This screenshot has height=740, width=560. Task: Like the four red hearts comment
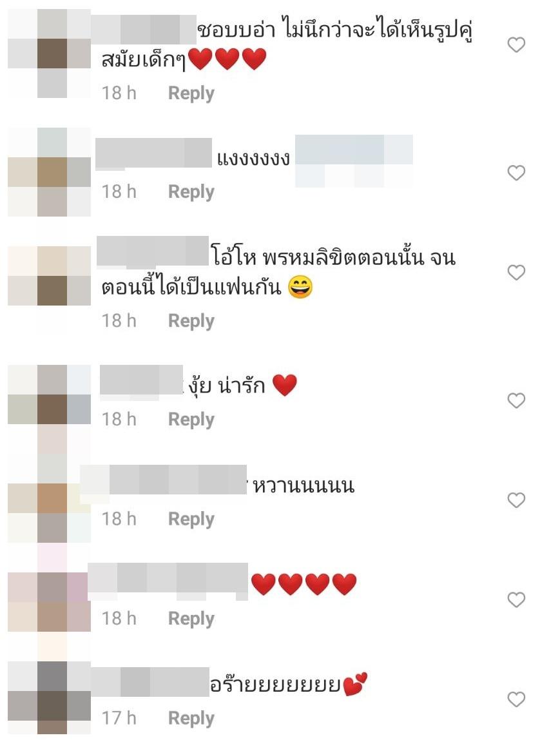tap(516, 599)
